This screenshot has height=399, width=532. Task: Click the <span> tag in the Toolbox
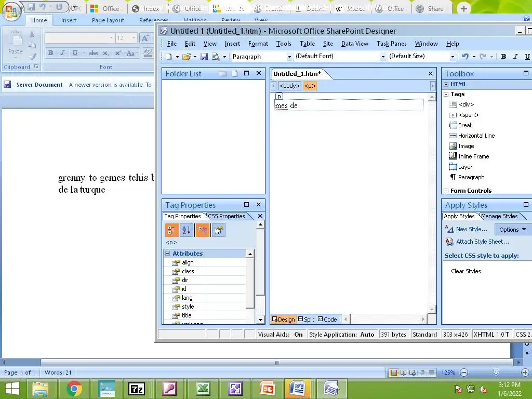pos(463,115)
